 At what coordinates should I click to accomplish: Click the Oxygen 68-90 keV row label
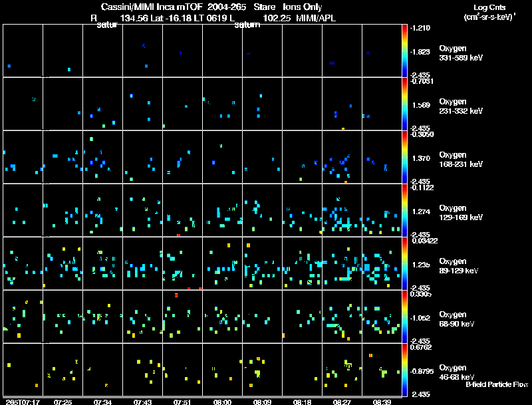click(457, 319)
